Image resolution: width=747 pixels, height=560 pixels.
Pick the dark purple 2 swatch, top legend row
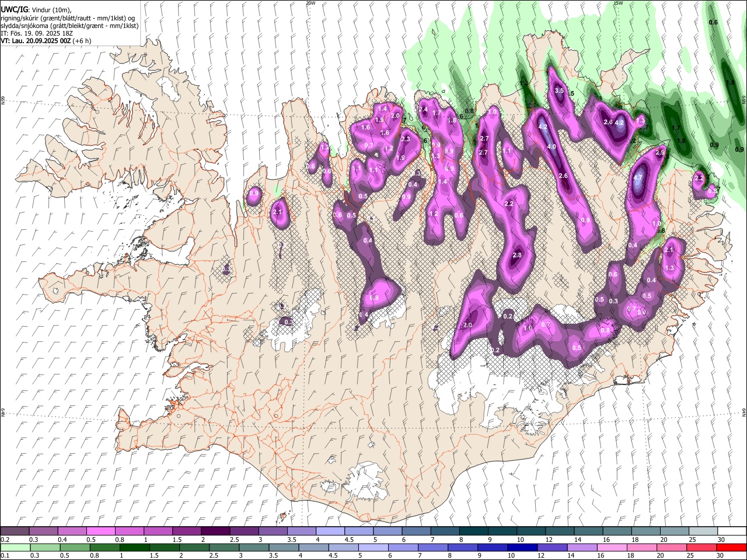pyautogui.click(x=216, y=531)
